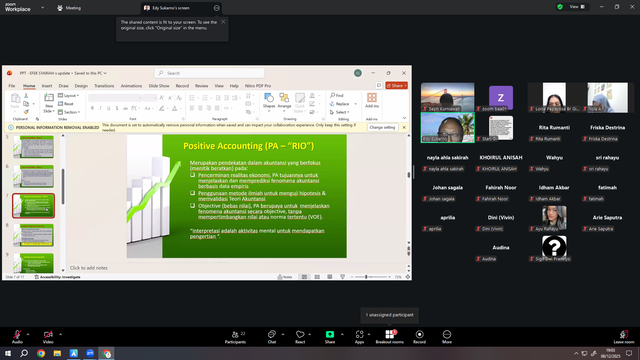640x360 pixels.
Task: Expand the Apps options caret
Action: (x=369, y=334)
